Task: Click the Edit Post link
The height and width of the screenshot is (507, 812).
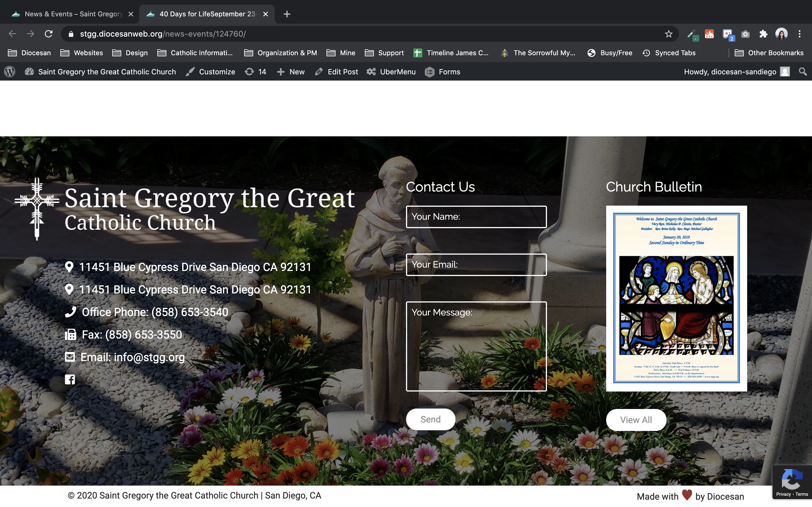Action: click(337, 72)
